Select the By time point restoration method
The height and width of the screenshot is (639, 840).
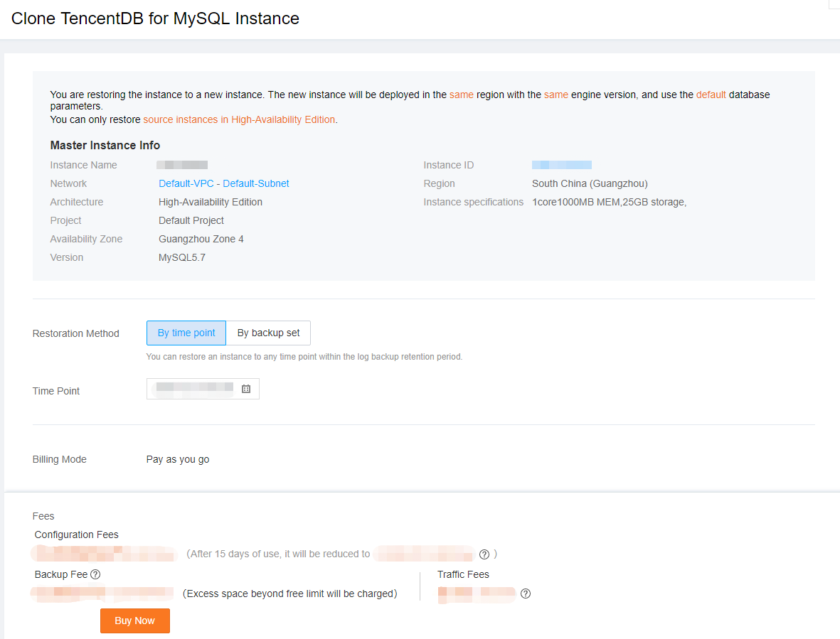186,333
